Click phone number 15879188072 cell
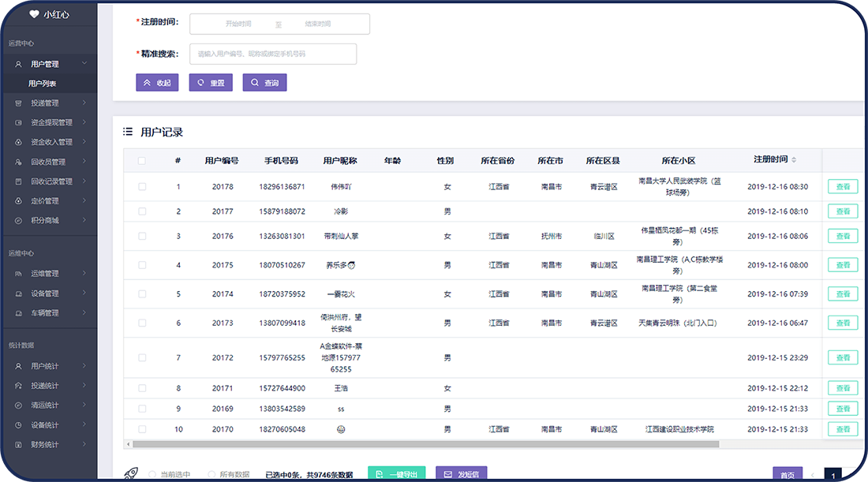This screenshot has height=482, width=868. (282, 211)
